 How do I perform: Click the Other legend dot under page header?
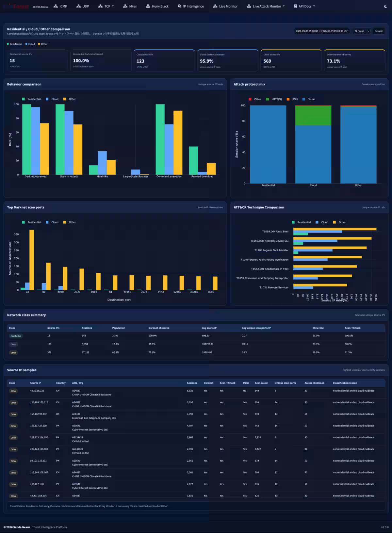[x=39, y=44]
